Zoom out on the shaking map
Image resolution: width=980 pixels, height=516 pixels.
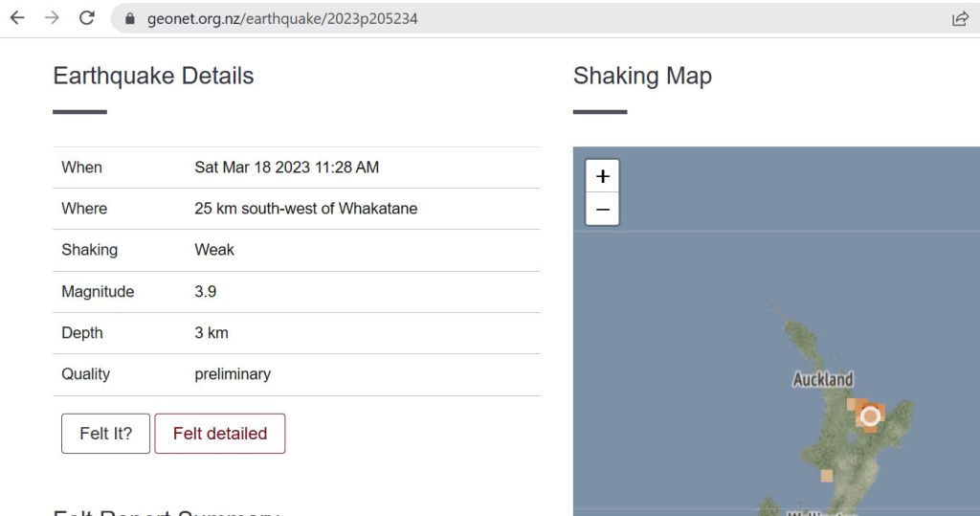click(602, 209)
